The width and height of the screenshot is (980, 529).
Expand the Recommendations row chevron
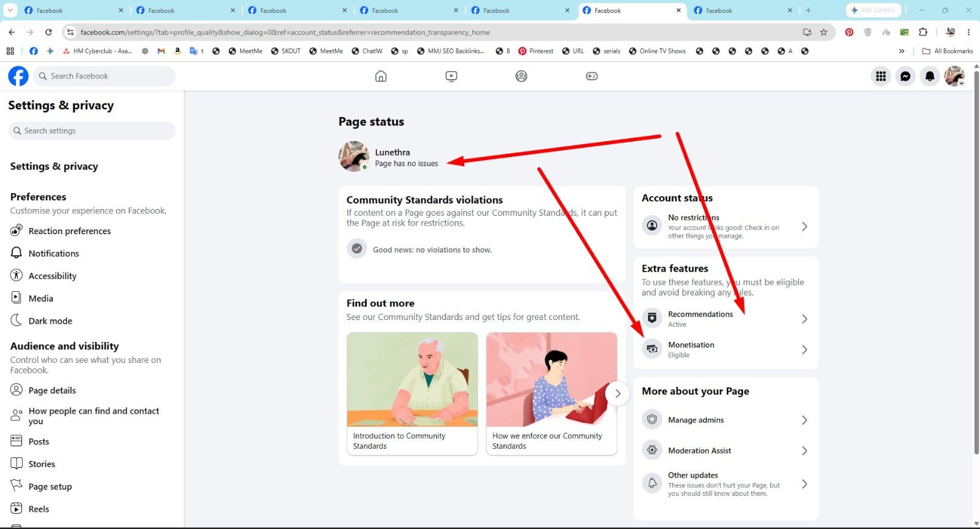[x=804, y=319]
